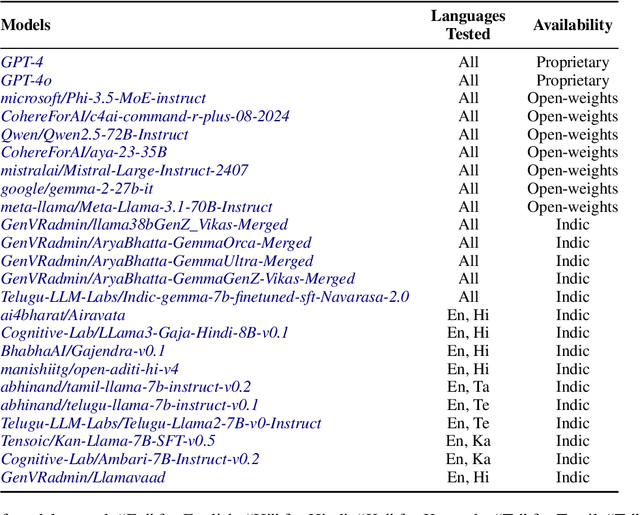Open abhinand/tamil-llama-7b-instruct-v0.2 link

point(126,387)
